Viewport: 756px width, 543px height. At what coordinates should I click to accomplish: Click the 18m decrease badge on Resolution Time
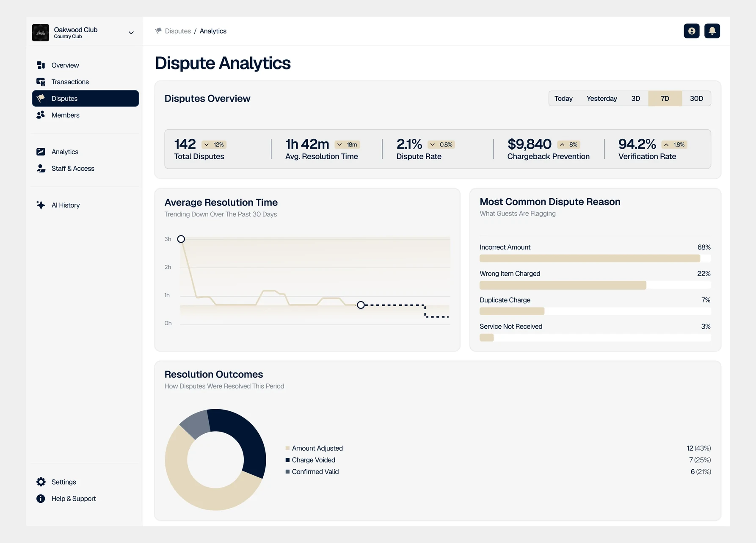tap(348, 144)
